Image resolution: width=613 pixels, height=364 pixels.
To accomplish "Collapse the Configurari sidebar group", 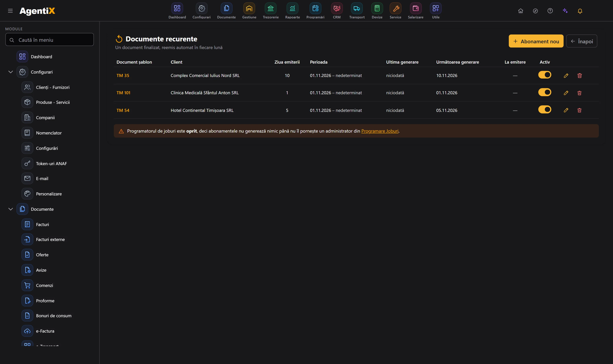I will 11,72.
